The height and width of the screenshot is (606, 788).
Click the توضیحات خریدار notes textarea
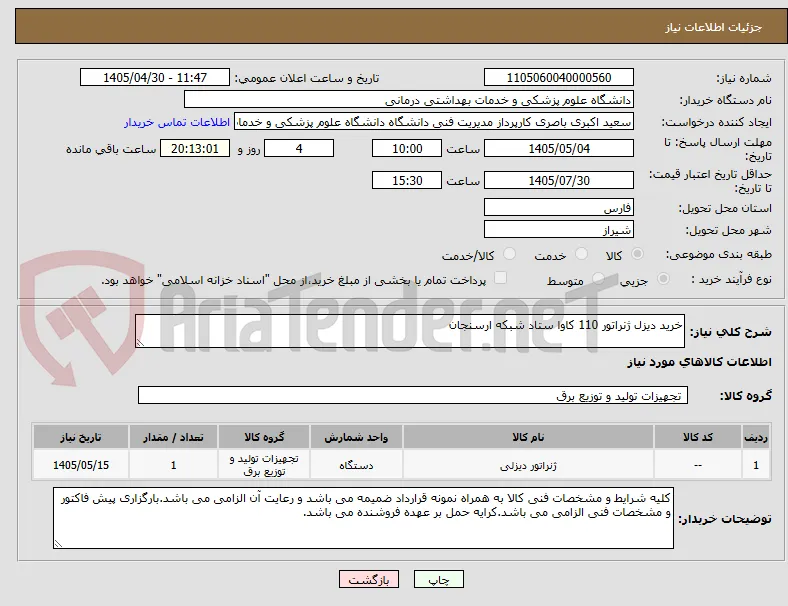coord(363,518)
